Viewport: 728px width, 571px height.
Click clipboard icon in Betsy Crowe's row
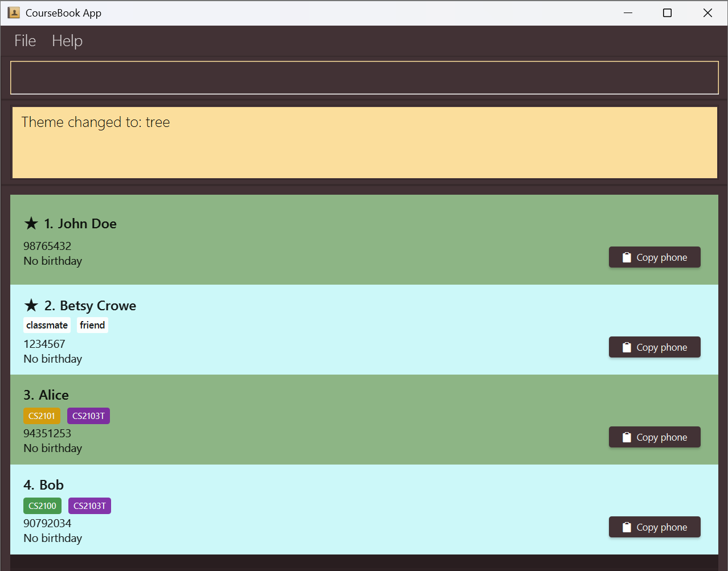[627, 347]
